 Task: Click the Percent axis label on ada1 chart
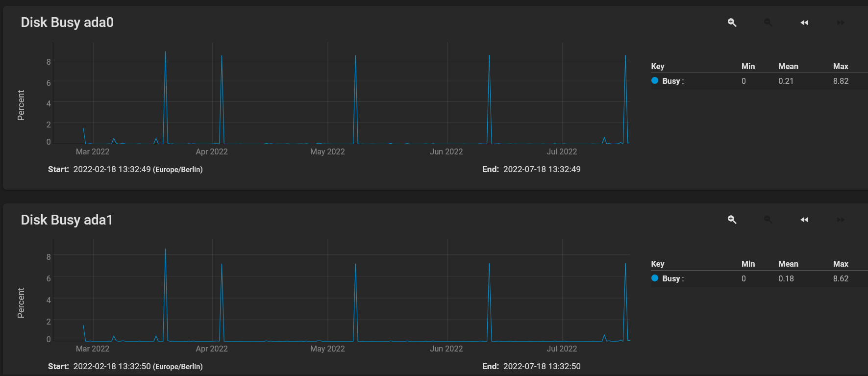pos(21,302)
